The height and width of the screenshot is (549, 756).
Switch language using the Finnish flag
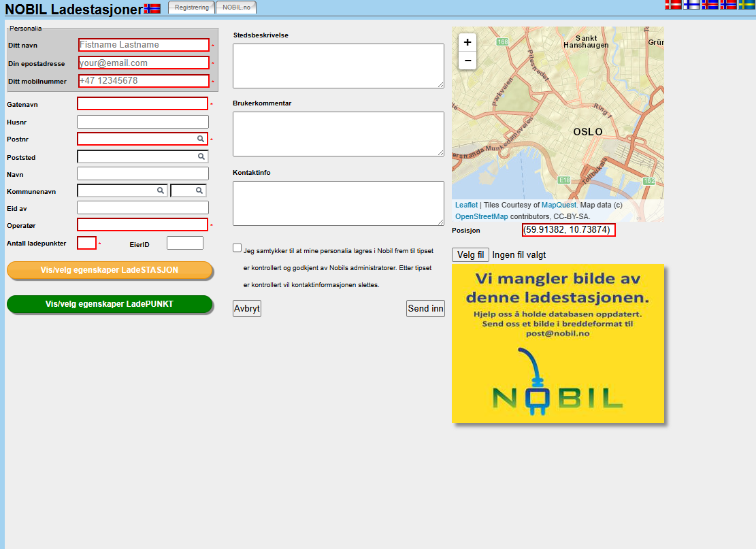691,4
